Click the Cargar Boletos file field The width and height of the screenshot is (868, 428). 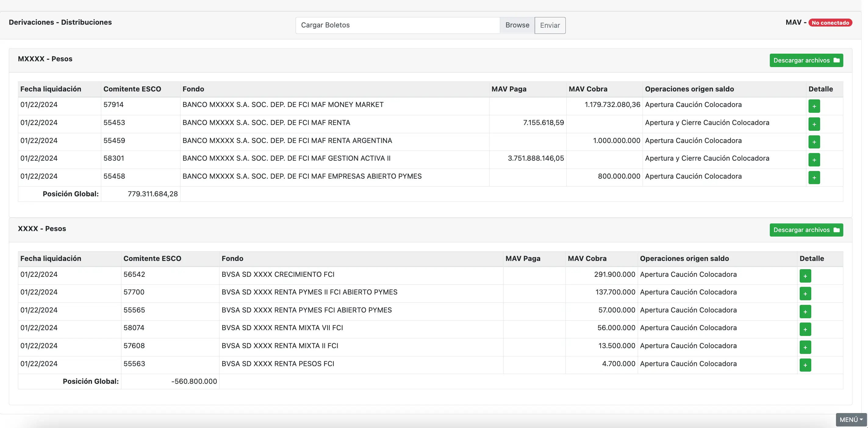(x=398, y=25)
